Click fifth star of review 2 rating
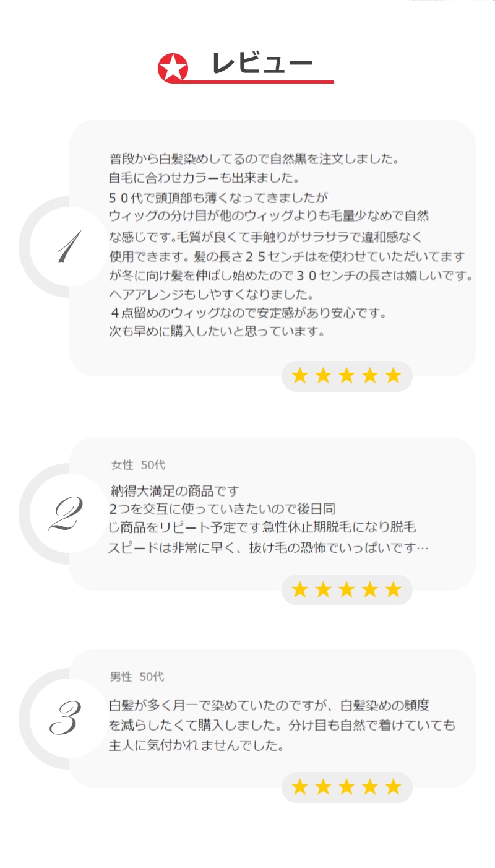This screenshot has width=495, height=868. (x=394, y=589)
